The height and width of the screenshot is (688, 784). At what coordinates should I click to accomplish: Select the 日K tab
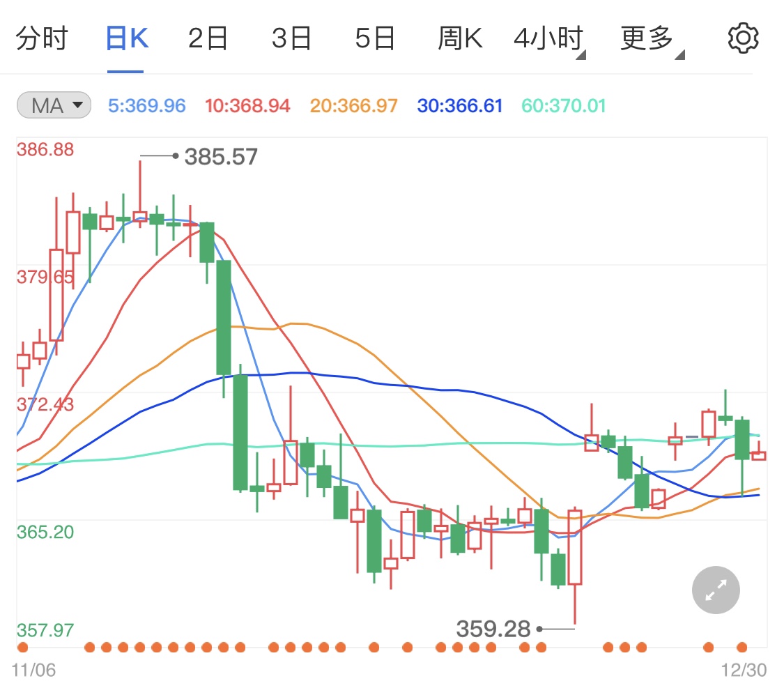coord(127,38)
